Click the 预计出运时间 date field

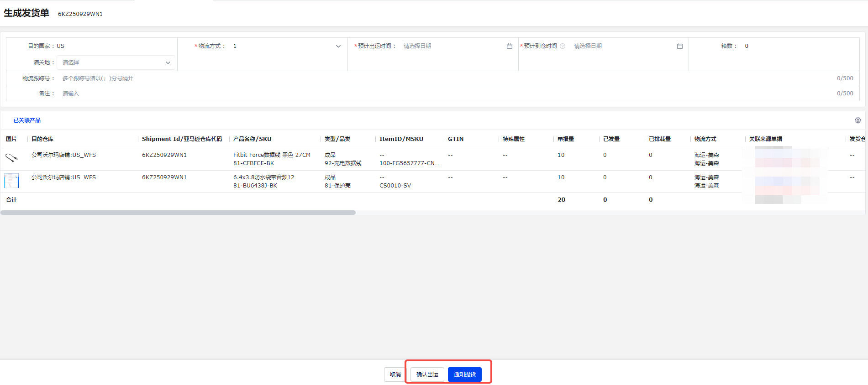(x=458, y=46)
